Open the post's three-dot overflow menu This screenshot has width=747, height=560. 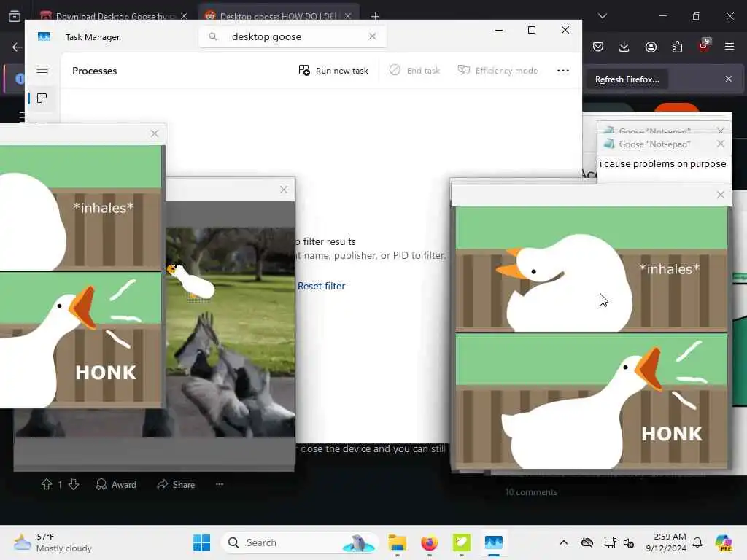220,484
